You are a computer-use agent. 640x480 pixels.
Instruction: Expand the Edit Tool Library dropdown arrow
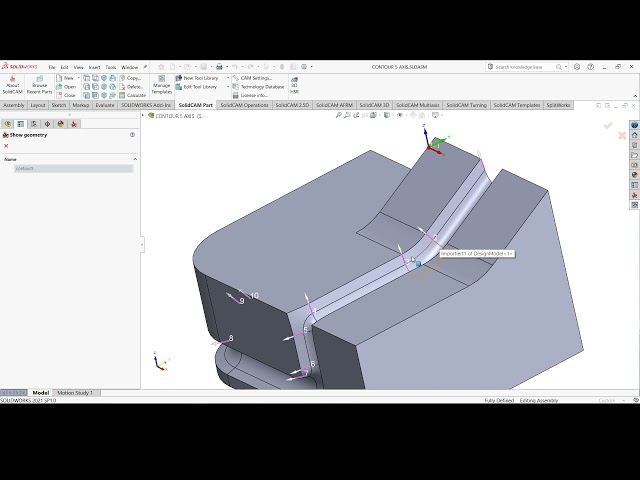tap(228, 87)
